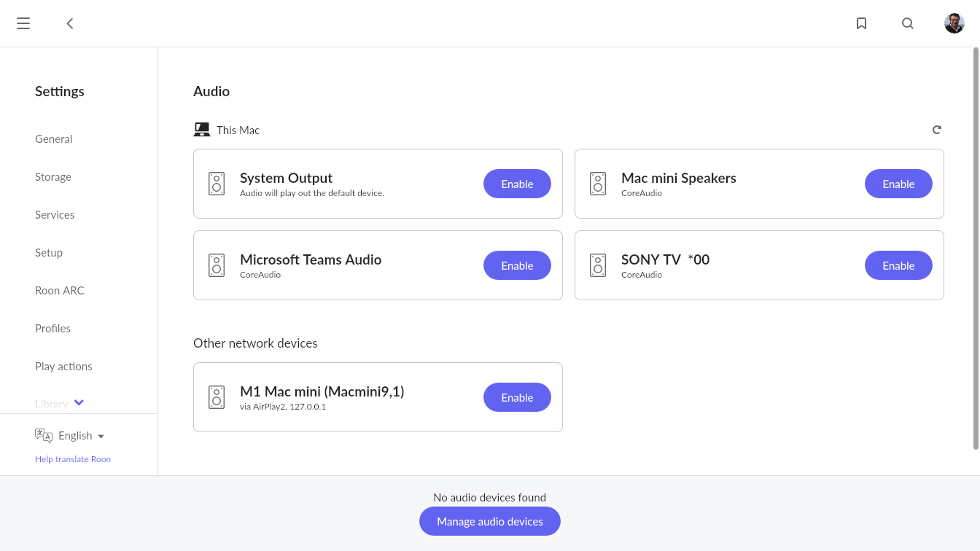
Task: Enable Microsoft Teams Audio
Action: click(x=517, y=265)
